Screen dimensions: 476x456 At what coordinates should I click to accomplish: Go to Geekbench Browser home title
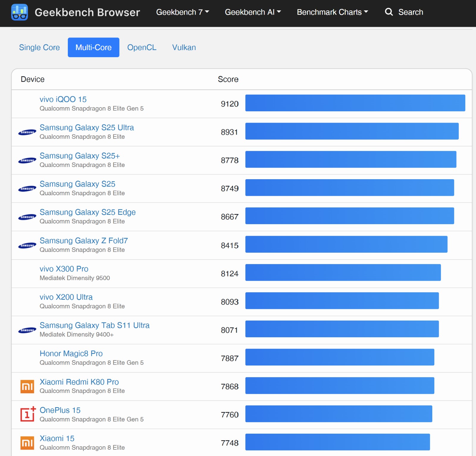(87, 12)
